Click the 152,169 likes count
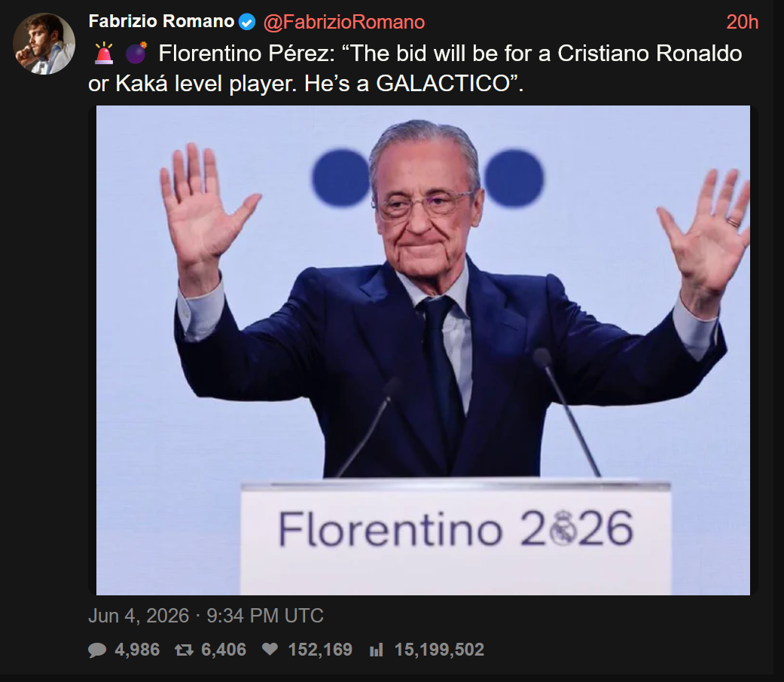 point(320,650)
